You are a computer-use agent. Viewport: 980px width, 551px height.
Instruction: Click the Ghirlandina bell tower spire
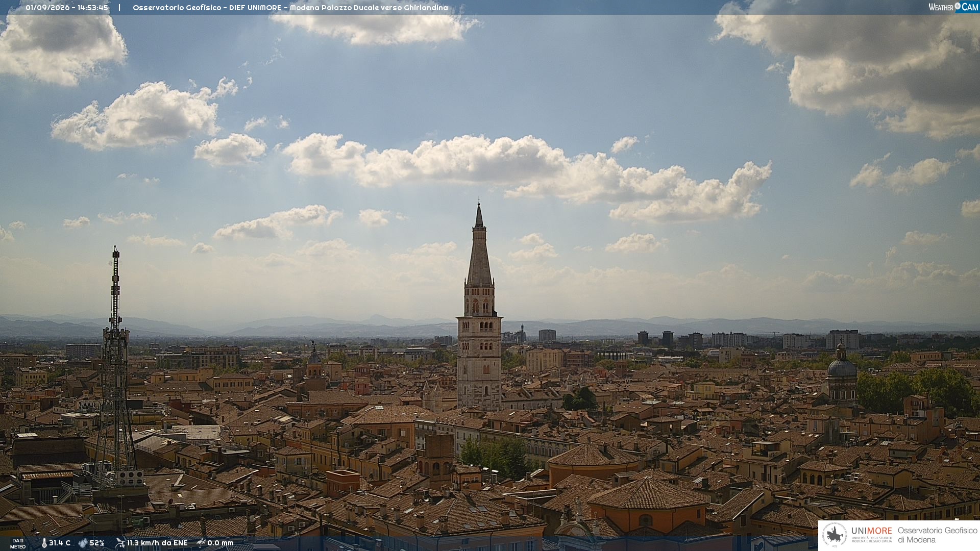479,245
